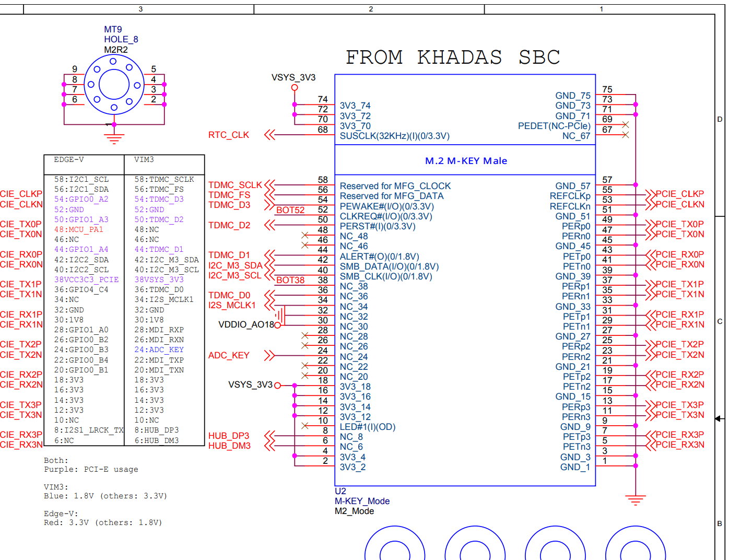Select the VDDIO_AO18 power port circle
The image size is (752, 560).
click(x=277, y=325)
